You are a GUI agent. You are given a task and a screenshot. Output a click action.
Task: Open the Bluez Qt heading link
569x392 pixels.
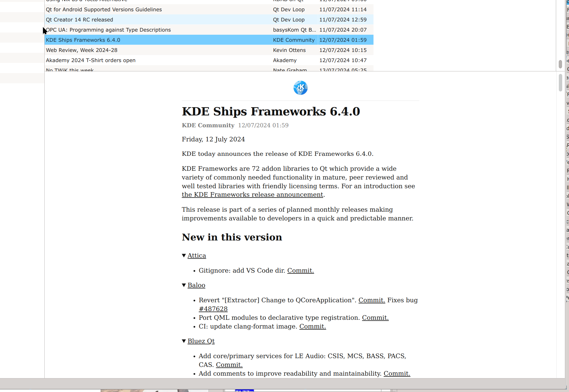click(201, 341)
